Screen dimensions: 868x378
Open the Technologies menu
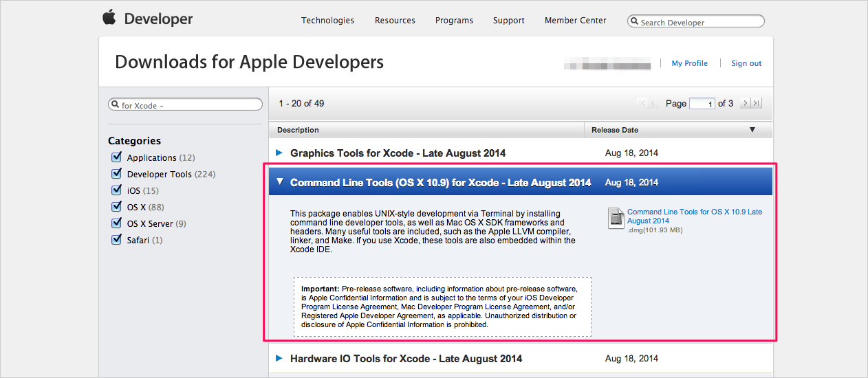click(x=327, y=20)
